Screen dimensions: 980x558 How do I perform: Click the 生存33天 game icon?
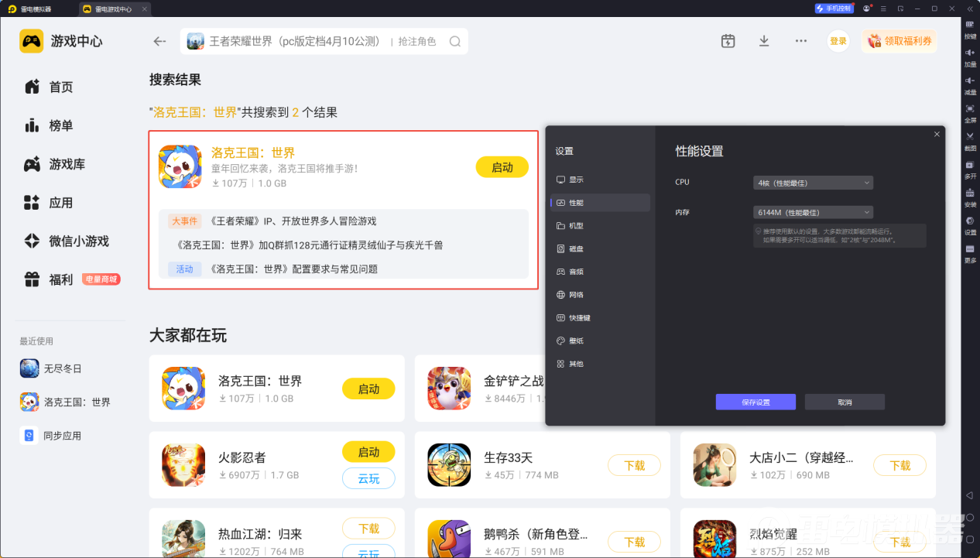(x=449, y=465)
